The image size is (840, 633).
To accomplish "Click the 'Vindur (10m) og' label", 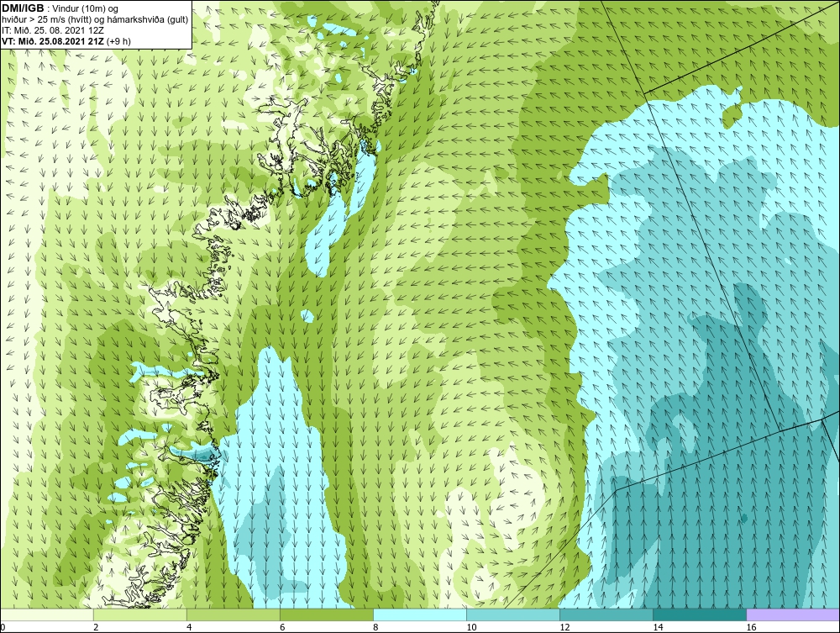I will pos(86,9).
